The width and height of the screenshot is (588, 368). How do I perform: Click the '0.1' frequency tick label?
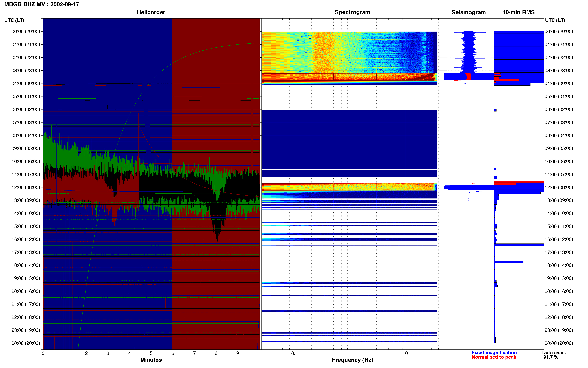click(295, 353)
